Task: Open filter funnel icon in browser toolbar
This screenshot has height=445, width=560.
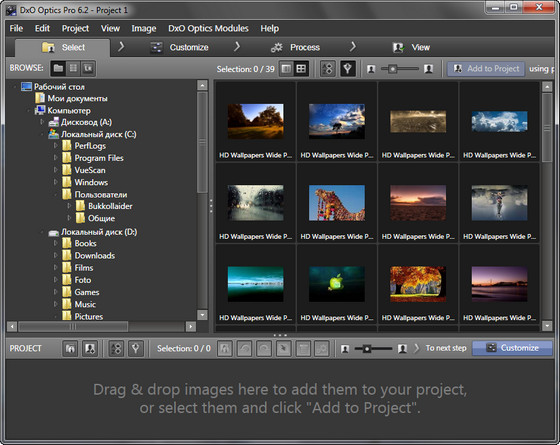Action: [x=348, y=69]
